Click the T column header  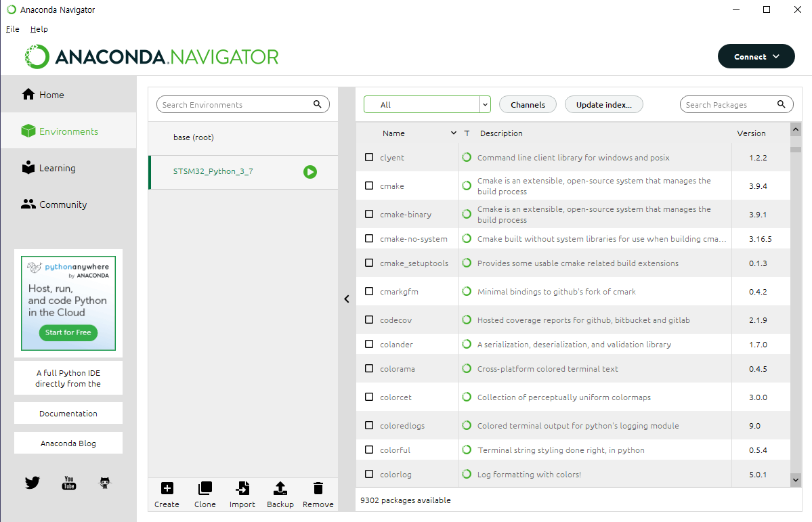[x=467, y=133]
